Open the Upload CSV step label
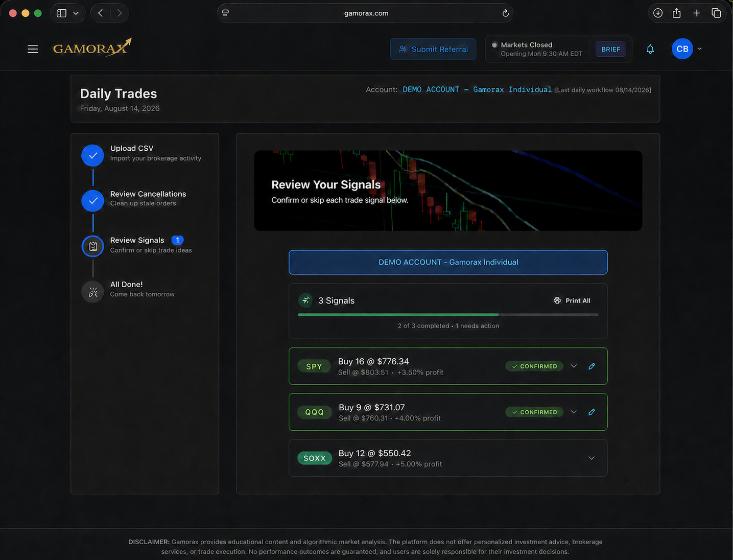 tap(132, 148)
